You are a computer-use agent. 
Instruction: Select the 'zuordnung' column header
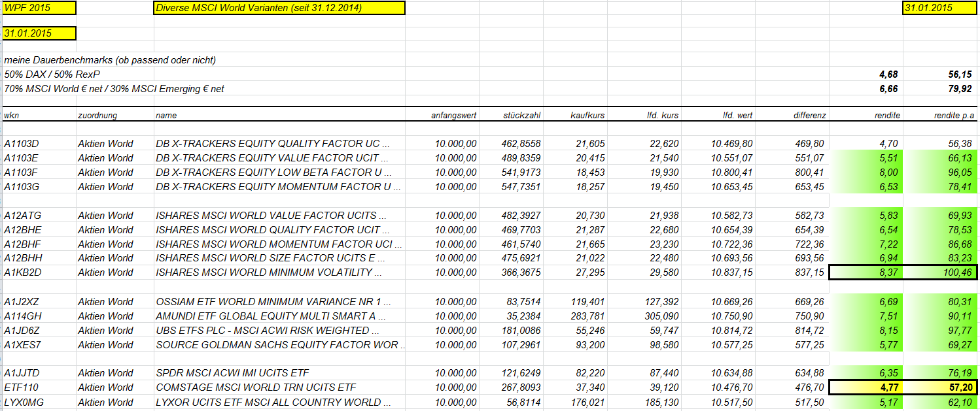click(x=97, y=115)
